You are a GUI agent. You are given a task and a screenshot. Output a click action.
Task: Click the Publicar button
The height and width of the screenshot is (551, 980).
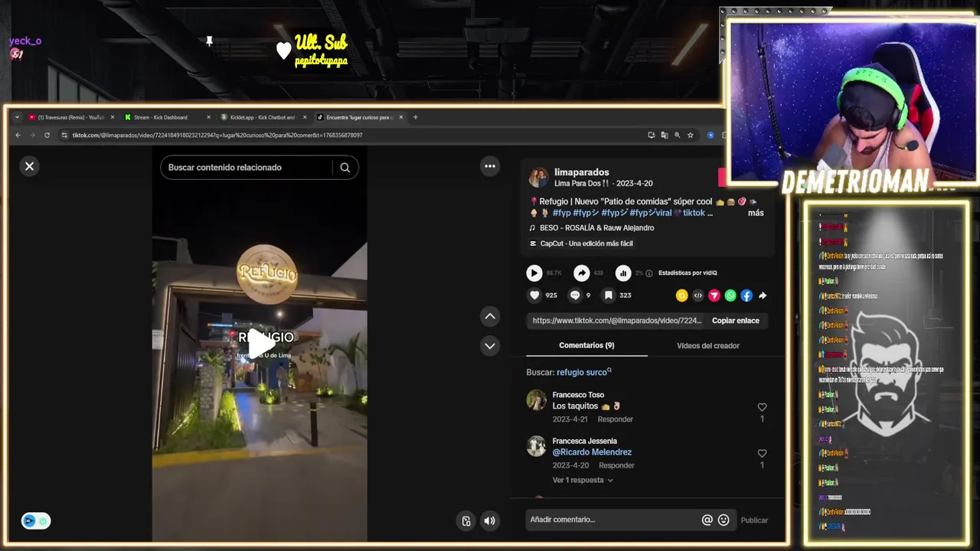(x=754, y=520)
